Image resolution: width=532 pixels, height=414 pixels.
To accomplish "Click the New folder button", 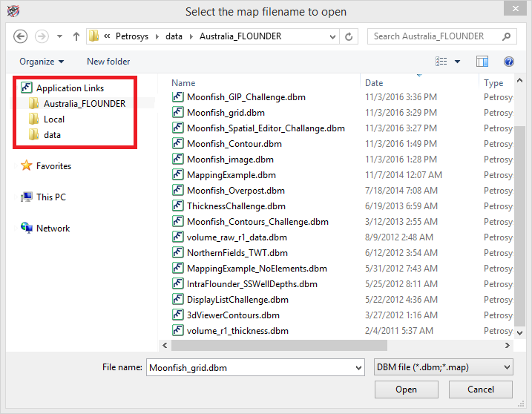I will (x=108, y=62).
